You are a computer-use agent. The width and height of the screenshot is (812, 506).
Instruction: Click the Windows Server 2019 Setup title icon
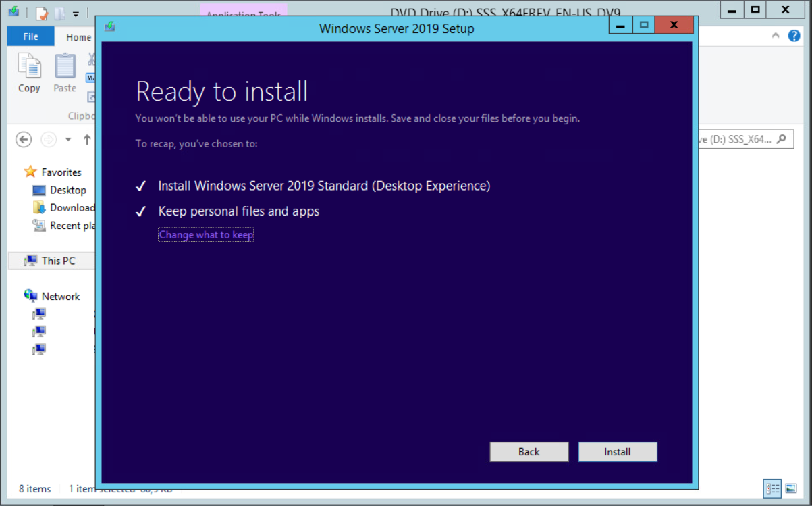110,27
